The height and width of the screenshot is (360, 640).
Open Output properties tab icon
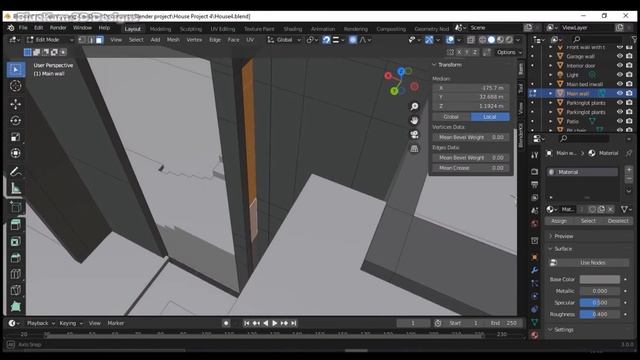click(x=535, y=184)
